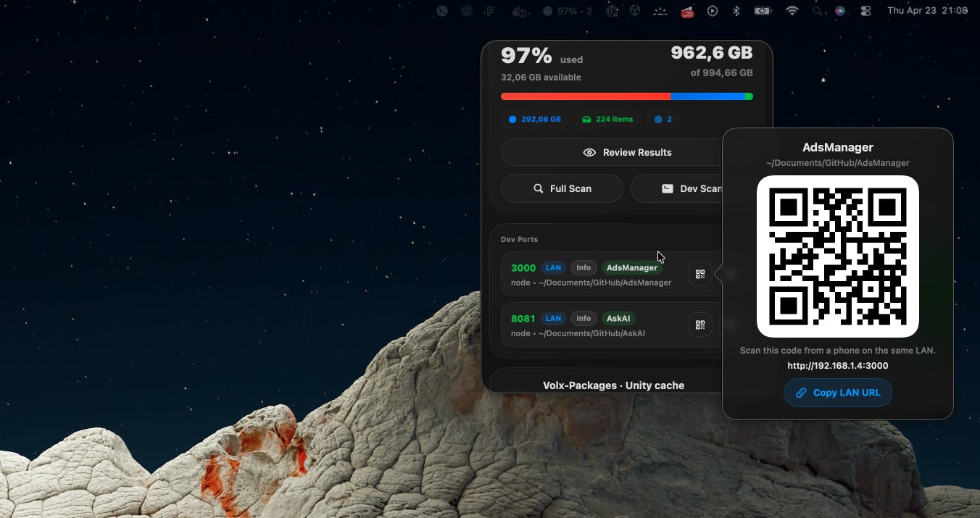The image size is (980, 518).
Task: Click the cube icon in the menu bar
Action: (635, 11)
